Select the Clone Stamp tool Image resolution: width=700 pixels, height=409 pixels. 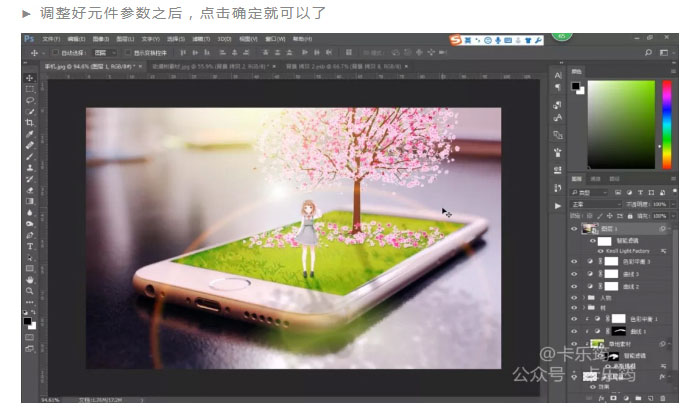(29, 167)
